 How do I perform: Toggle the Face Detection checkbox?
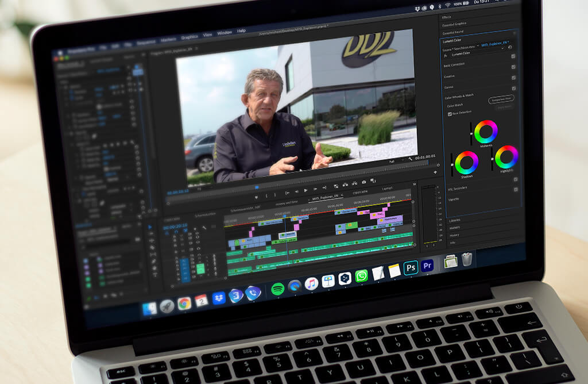tap(449, 114)
